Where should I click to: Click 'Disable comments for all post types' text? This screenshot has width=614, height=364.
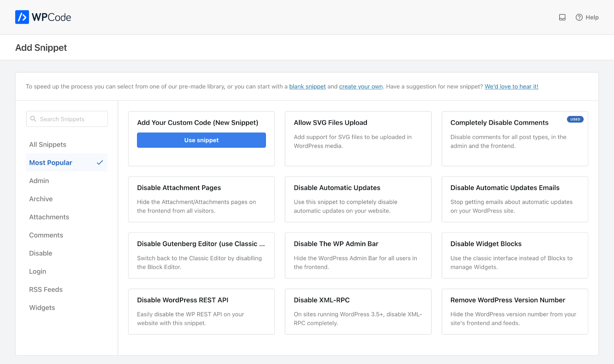pyautogui.click(x=508, y=142)
